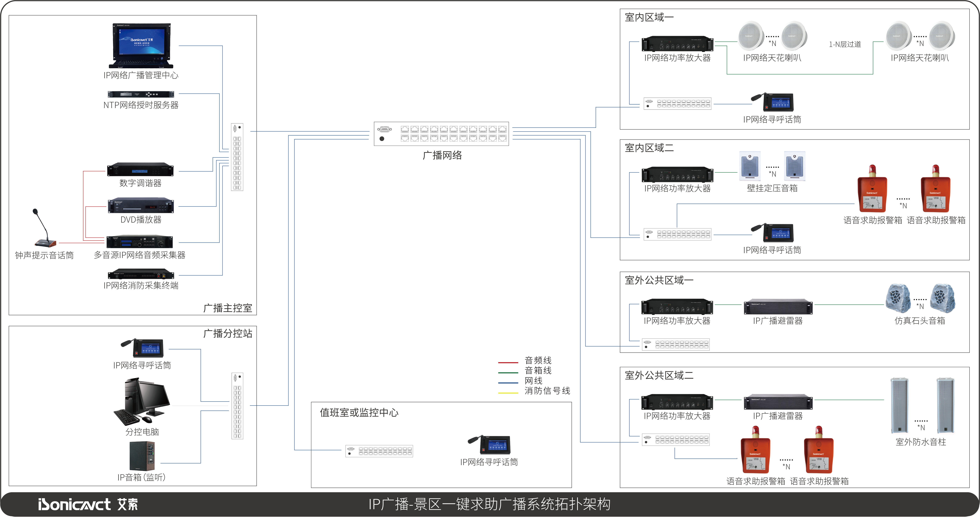The image size is (980, 524).
Task: Click the IP广播避雷器 in 室外公共区域一
Action: pos(778,307)
